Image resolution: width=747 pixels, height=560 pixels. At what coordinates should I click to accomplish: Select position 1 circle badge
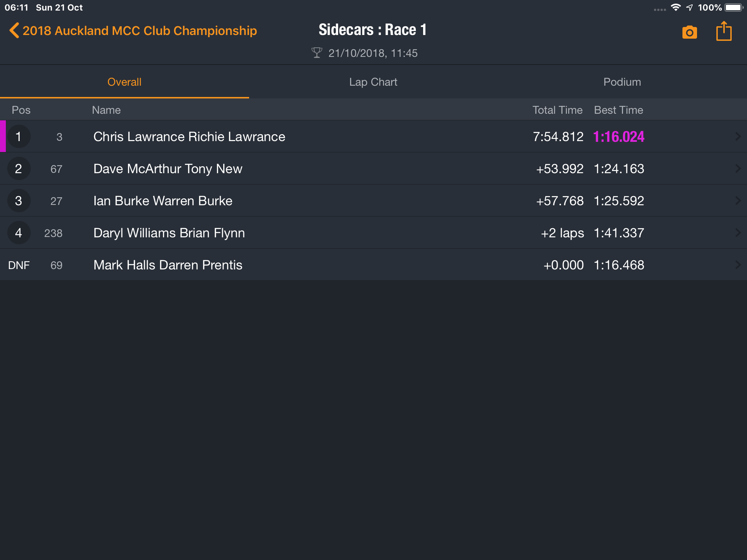click(19, 136)
